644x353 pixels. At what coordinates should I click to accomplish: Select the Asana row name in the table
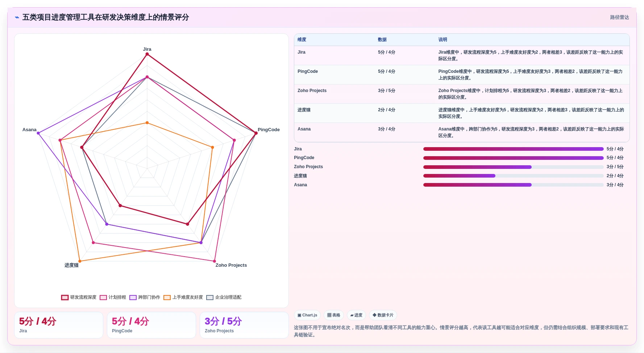click(304, 129)
